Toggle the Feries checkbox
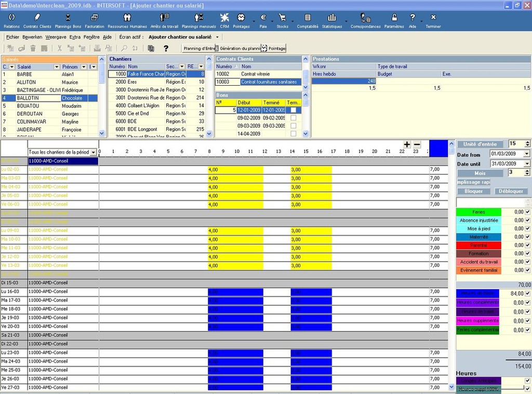 click(x=528, y=212)
